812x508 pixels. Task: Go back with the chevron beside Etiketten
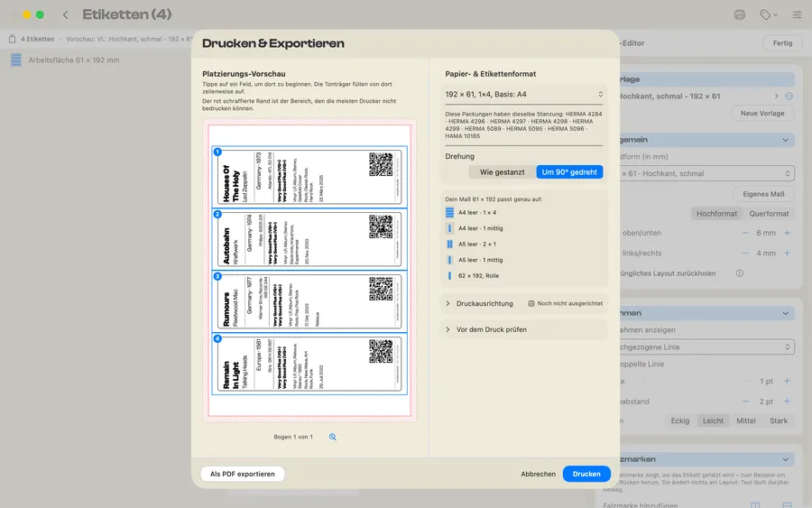(65, 15)
